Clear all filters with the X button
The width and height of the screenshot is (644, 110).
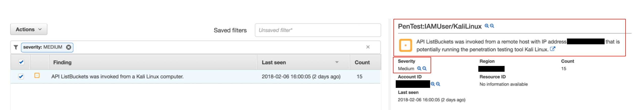click(x=368, y=47)
